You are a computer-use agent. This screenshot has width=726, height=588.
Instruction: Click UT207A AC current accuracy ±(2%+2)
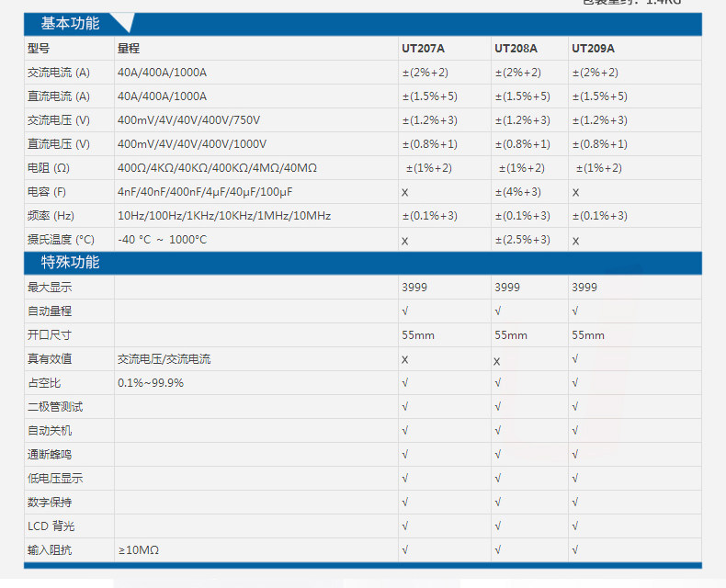[425, 73]
